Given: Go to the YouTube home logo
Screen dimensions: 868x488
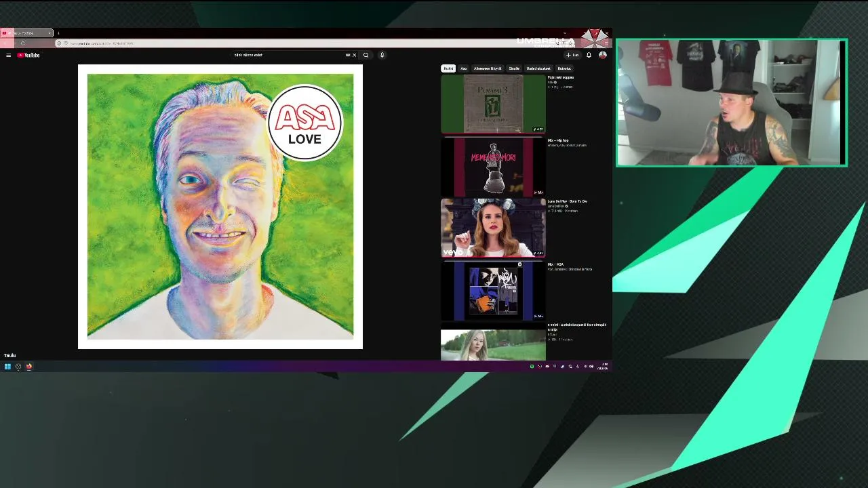Looking at the screenshot, I should point(28,55).
